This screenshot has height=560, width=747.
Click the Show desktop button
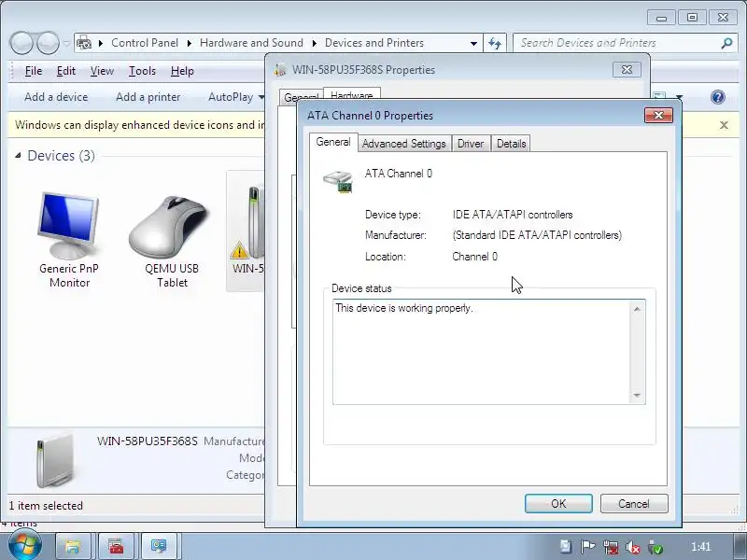tap(740, 547)
